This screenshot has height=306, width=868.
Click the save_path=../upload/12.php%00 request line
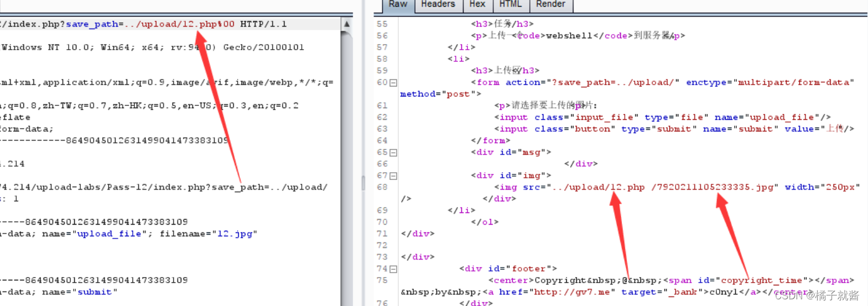pyautogui.click(x=143, y=25)
